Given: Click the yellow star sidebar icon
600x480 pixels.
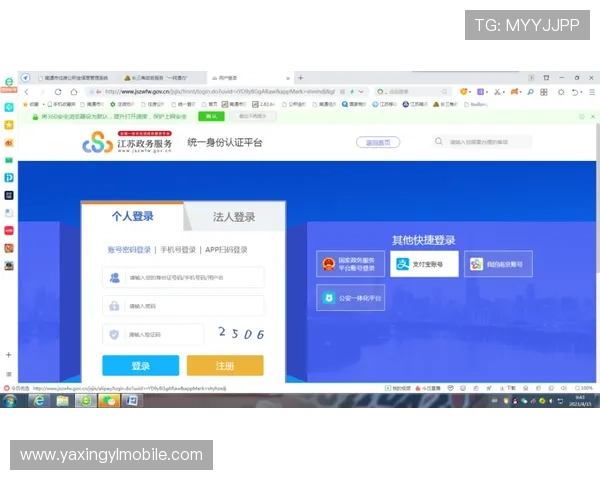Looking at the screenshot, I should tap(9, 125).
